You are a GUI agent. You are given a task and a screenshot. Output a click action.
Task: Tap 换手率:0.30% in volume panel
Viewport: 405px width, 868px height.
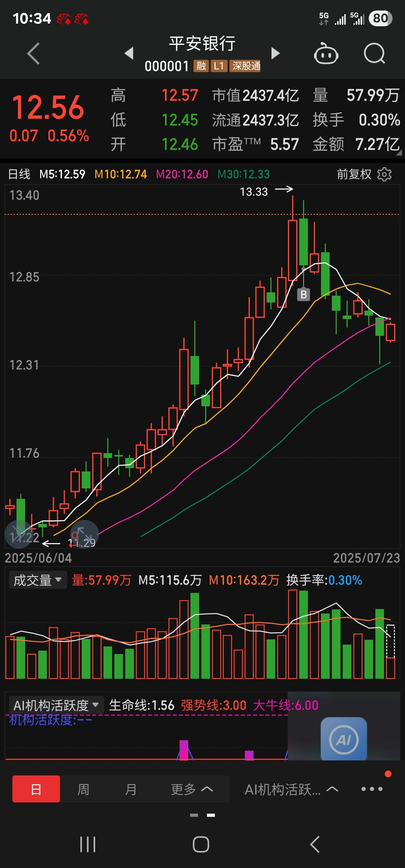[324, 580]
